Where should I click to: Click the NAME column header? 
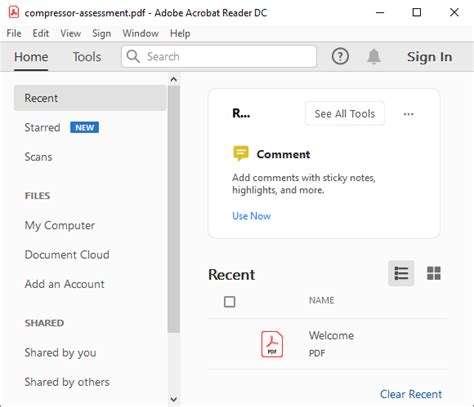[x=321, y=300]
